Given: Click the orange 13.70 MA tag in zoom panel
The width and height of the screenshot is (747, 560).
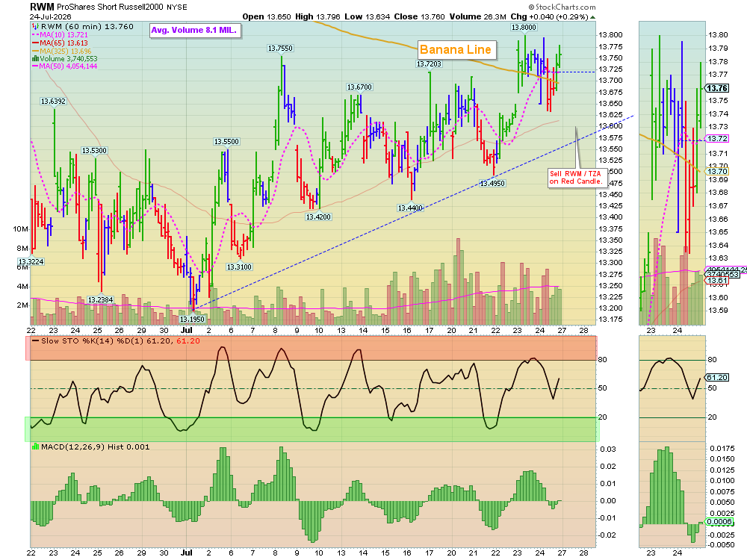Looking at the screenshot, I should point(716,172).
